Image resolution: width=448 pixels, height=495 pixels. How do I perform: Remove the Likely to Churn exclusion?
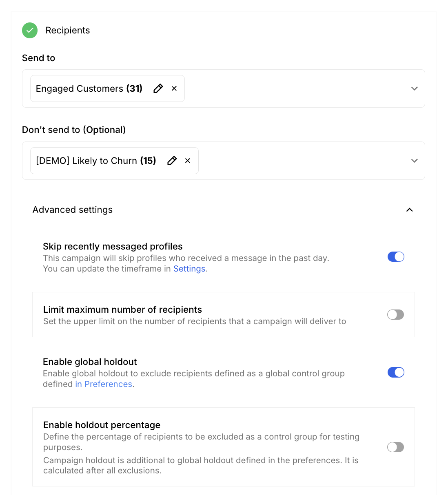188,161
